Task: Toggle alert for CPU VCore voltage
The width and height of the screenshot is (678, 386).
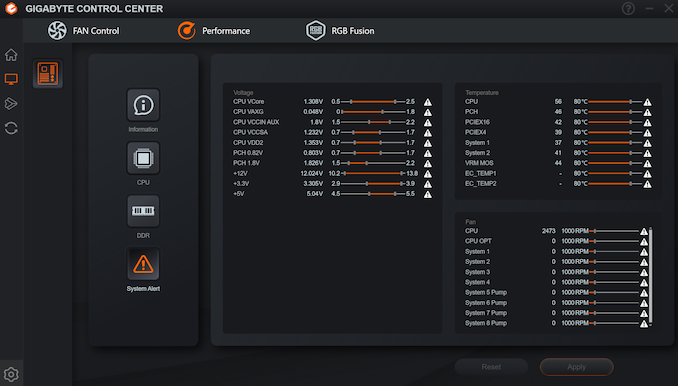Action: point(428,102)
